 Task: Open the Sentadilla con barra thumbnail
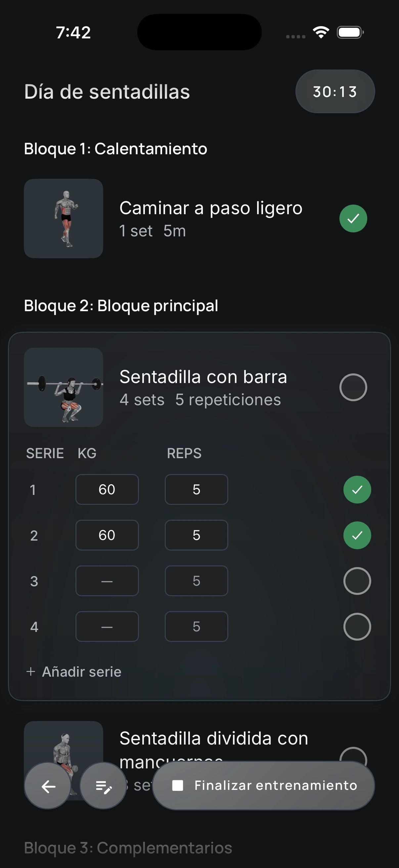63,387
